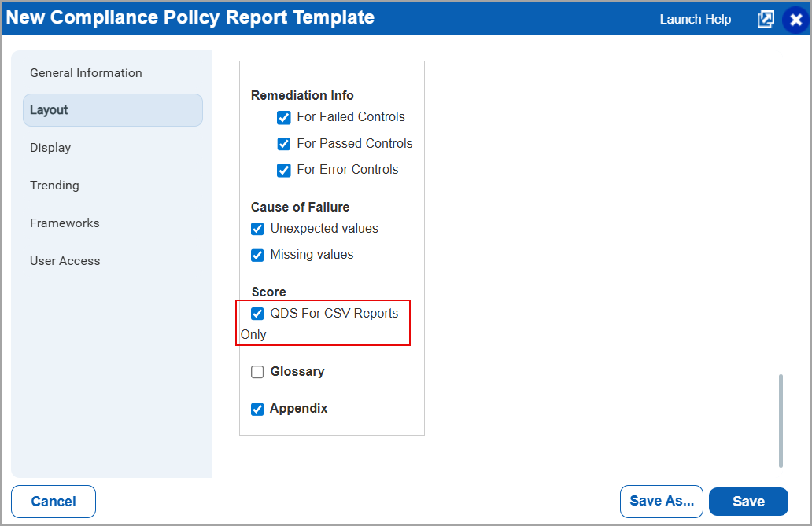Viewport: 812px width, 526px height.
Task: Click the Save As button
Action: (661, 501)
